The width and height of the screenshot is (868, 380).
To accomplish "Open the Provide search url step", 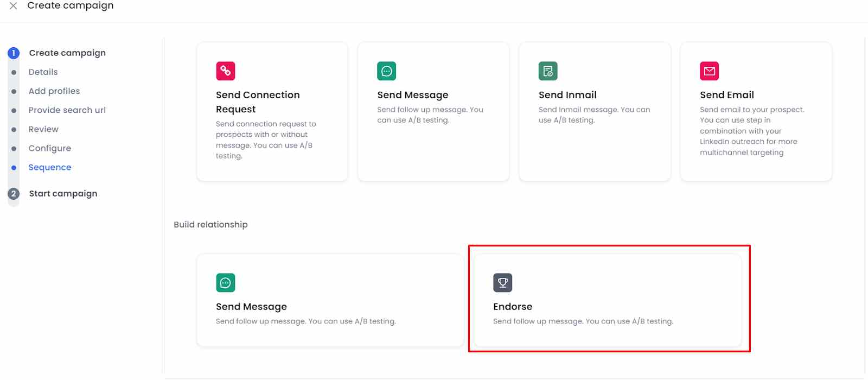I will [x=67, y=110].
